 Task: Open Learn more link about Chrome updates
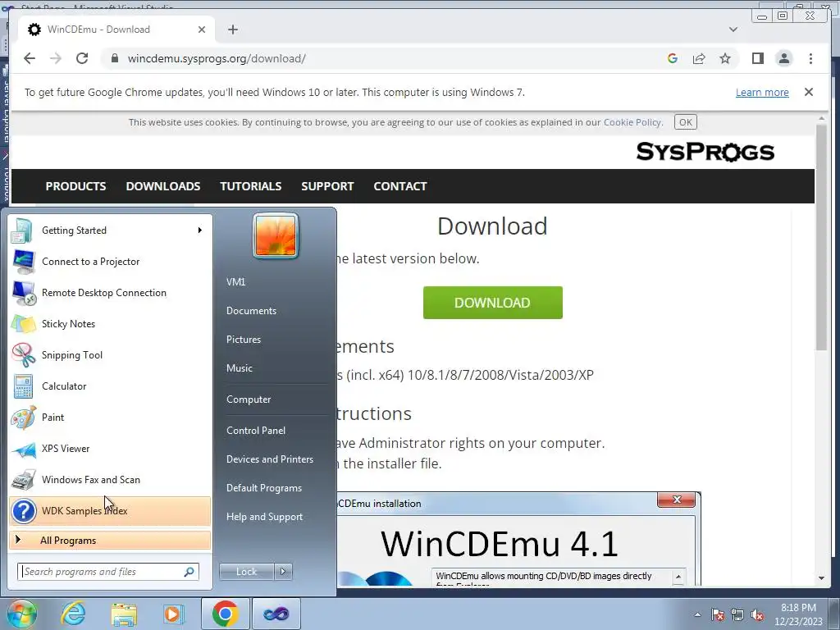762,92
